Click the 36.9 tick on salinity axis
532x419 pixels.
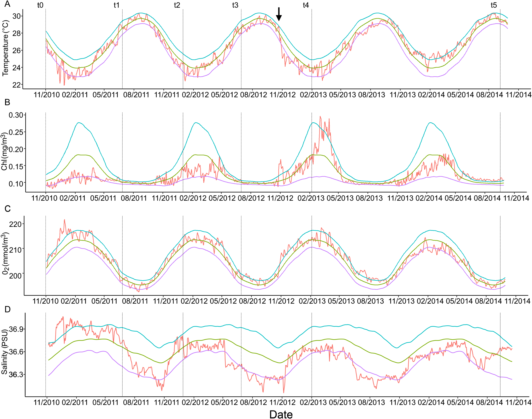16,329
